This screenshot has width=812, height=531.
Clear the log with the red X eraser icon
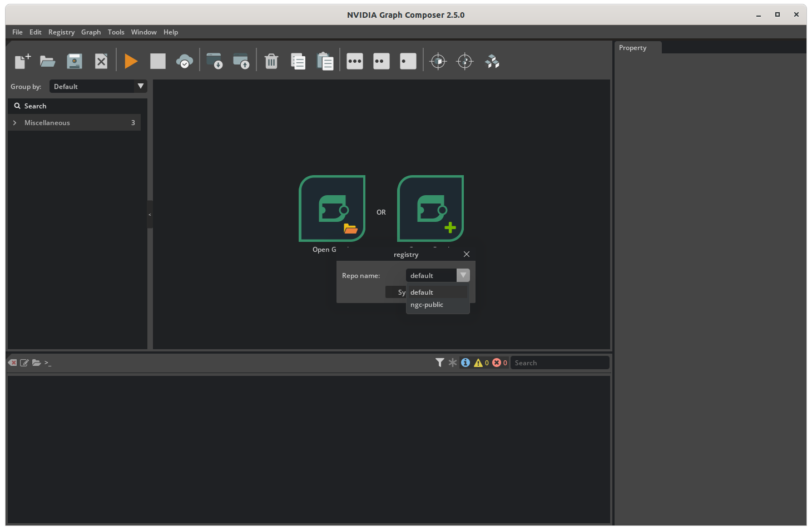(x=12, y=363)
